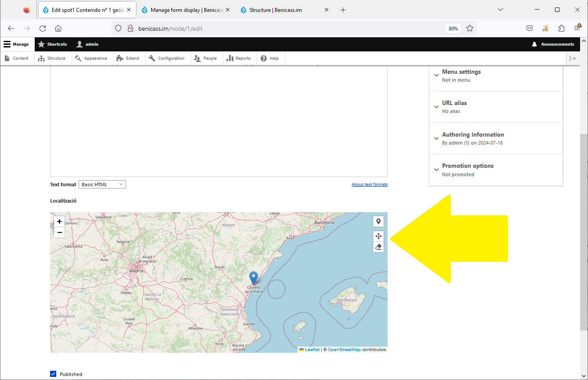Open the OpenStreetMap attribution link
The width and height of the screenshot is (588, 380).
click(x=344, y=350)
